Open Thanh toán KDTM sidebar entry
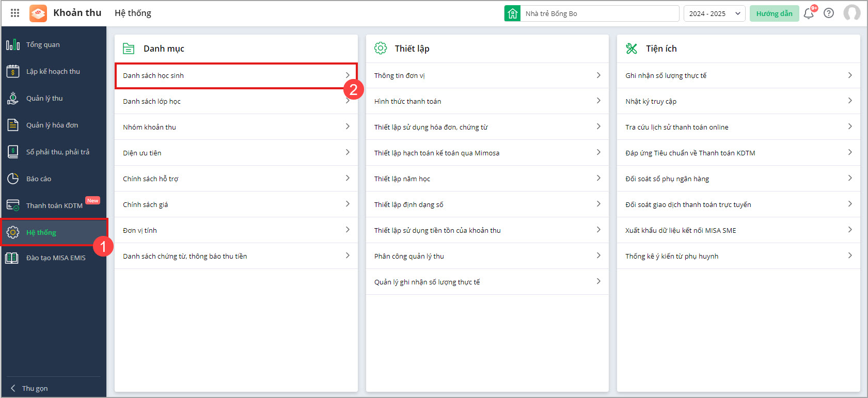This screenshot has height=398, width=868. click(x=54, y=206)
